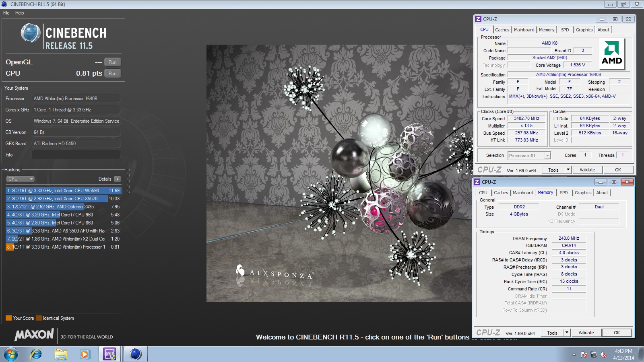Open the CPU ranking dropdown

point(20,179)
